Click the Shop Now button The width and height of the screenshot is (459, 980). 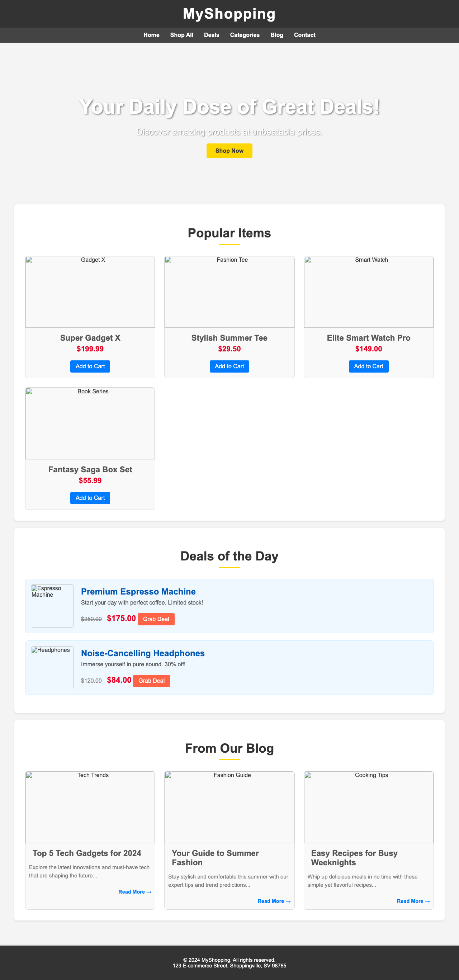(229, 151)
